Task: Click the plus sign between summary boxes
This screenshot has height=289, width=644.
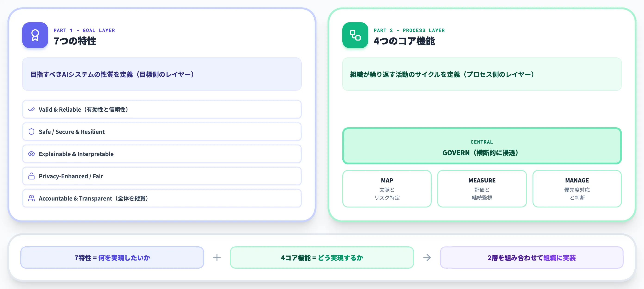Action: (217, 258)
